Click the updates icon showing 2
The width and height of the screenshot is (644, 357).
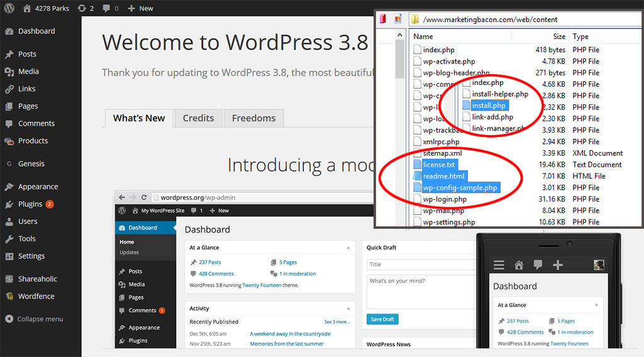pos(86,8)
